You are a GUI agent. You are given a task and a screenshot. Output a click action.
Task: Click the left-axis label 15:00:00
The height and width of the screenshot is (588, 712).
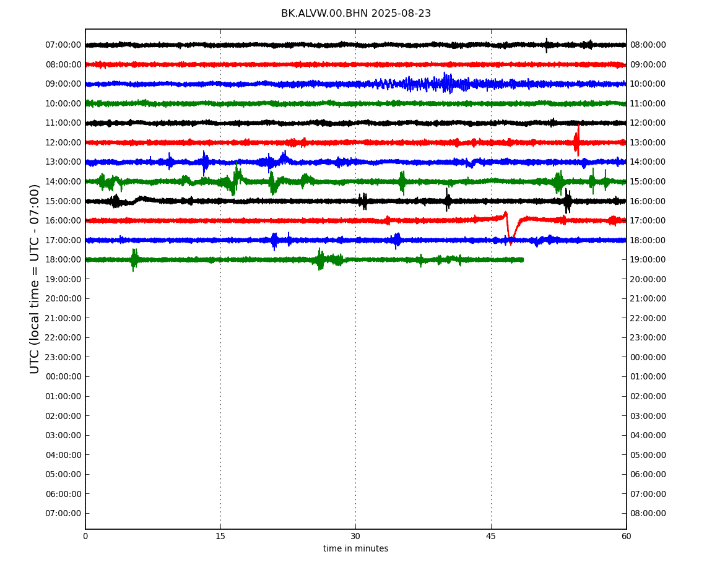click(63, 201)
